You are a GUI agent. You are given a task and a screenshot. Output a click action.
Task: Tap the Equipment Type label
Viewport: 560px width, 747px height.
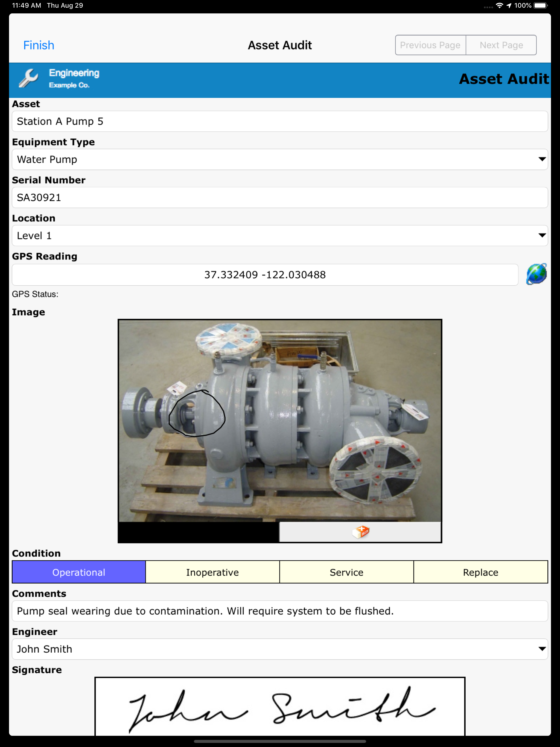pos(53,142)
